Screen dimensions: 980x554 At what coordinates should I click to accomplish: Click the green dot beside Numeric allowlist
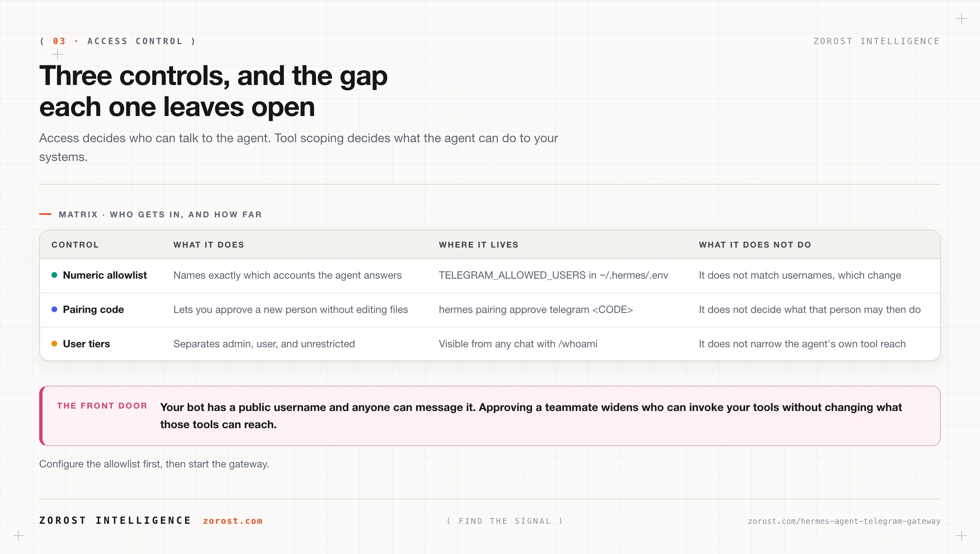(54, 275)
